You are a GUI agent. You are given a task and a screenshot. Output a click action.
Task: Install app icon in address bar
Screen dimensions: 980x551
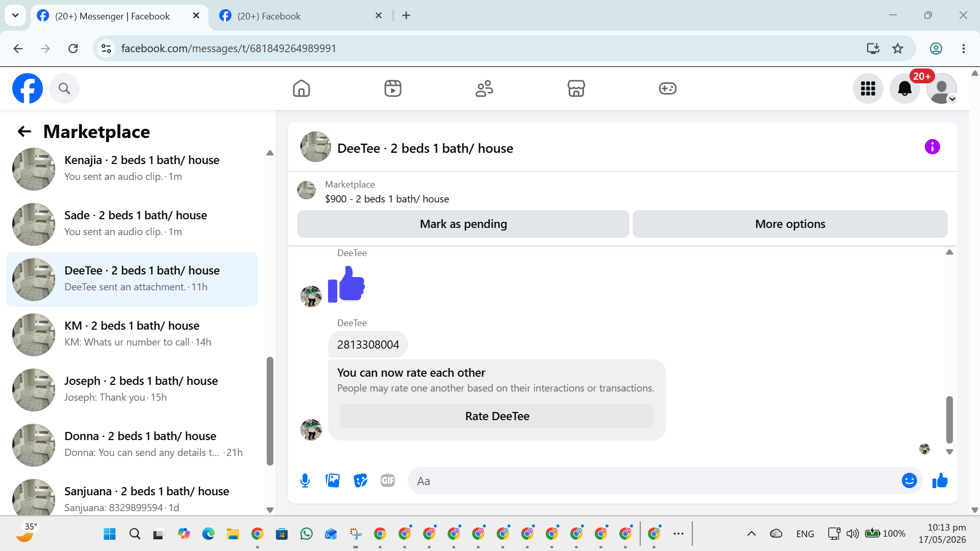pyautogui.click(x=873, y=49)
